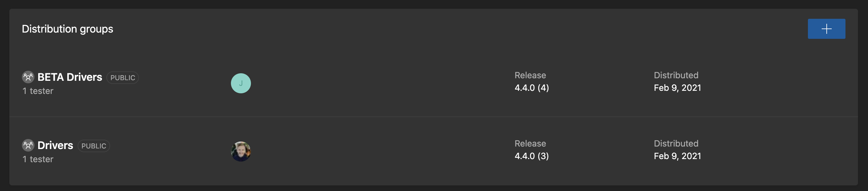Open the Drivers distribution group
Screen dimensions: 868x191
click(56, 145)
